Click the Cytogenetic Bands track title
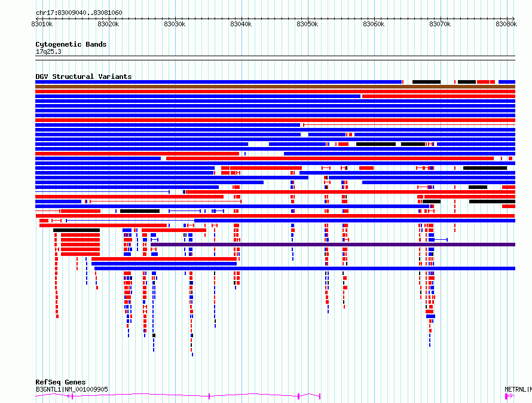 [71, 44]
